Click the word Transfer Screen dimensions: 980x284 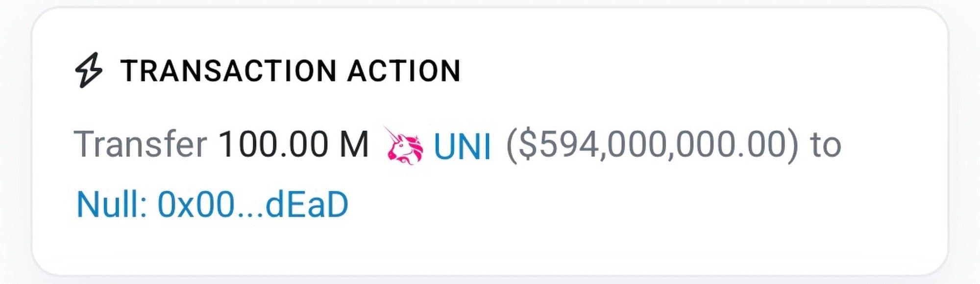pyautogui.click(x=140, y=145)
